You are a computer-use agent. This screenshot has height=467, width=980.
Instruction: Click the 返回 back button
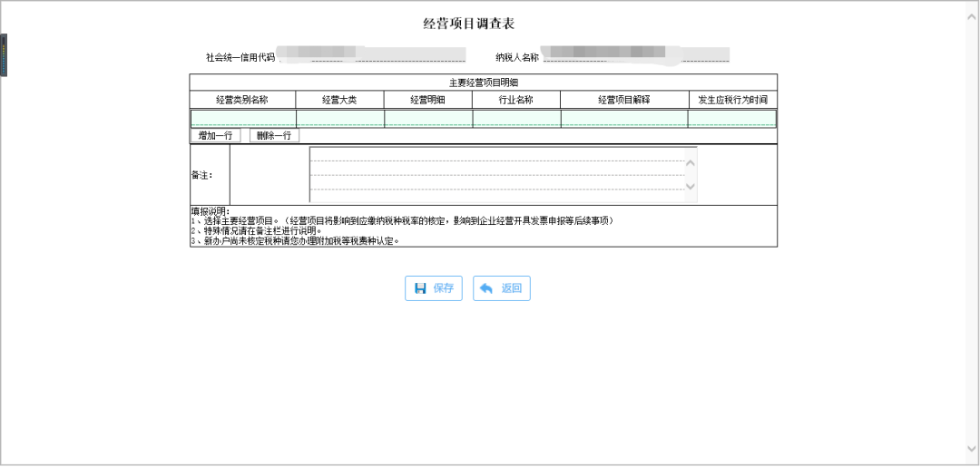501,288
